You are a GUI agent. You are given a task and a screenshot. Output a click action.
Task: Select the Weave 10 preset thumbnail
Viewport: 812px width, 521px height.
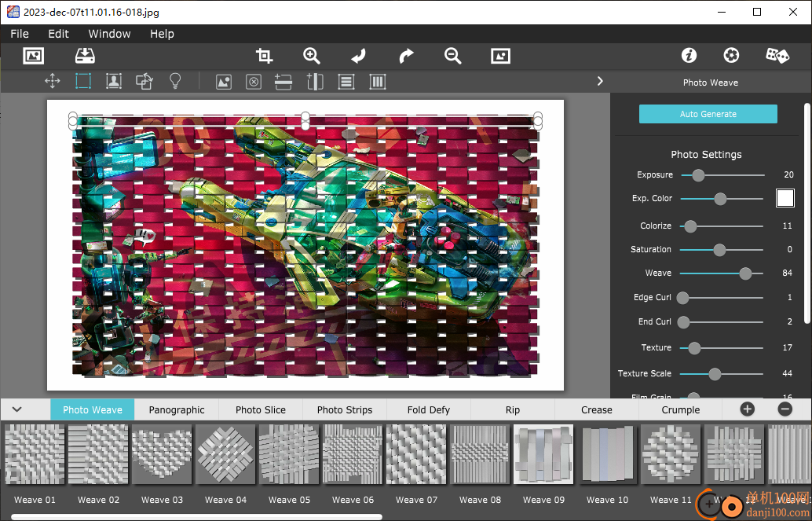click(x=608, y=455)
